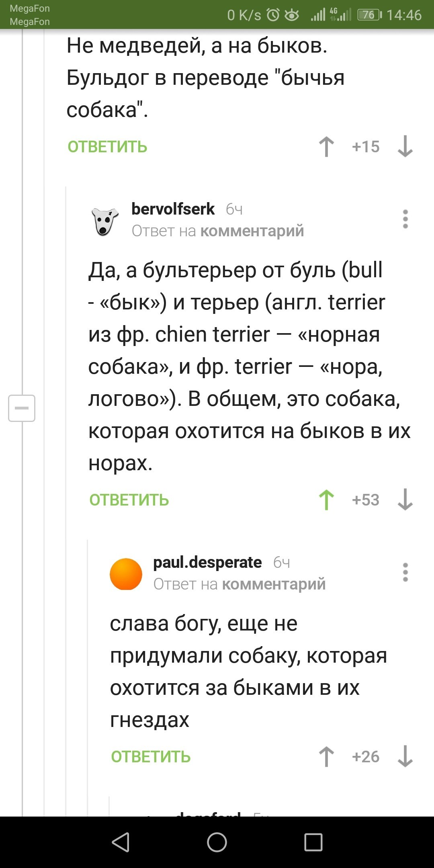Open bervolfserk user profile name
Image resolution: width=434 pixels, height=868 pixels.
coord(173,209)
